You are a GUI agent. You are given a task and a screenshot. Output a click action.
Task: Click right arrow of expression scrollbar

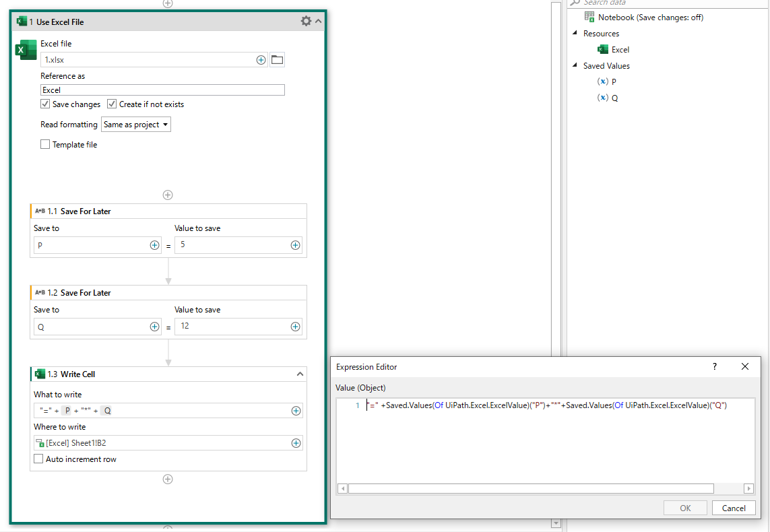(748, 488)
